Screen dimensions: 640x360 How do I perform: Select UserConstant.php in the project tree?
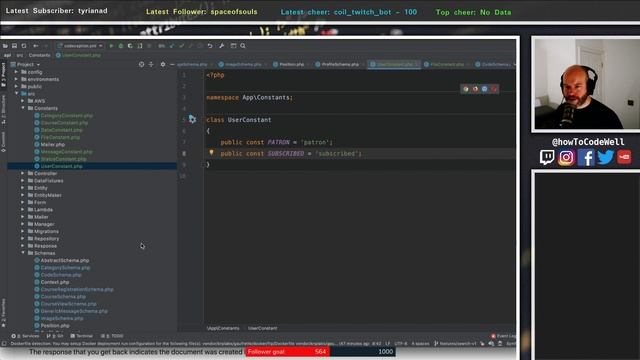coord(58,166)
